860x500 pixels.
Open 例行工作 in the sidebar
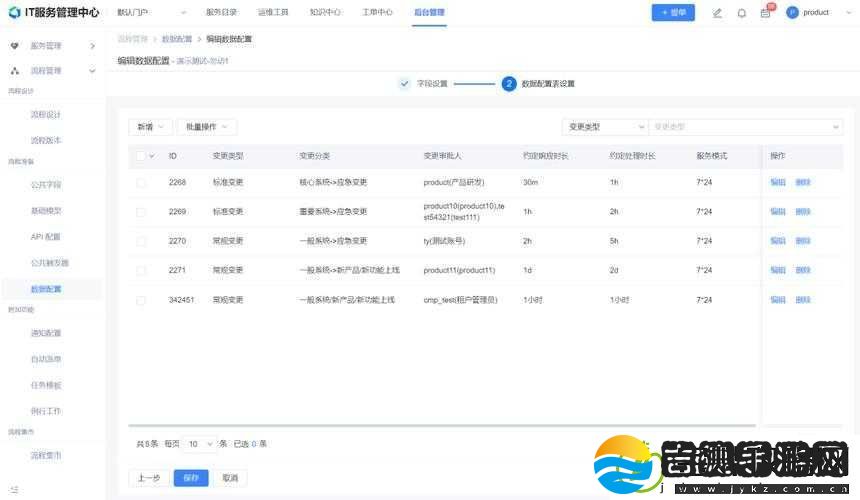click(x=46, y=411)
